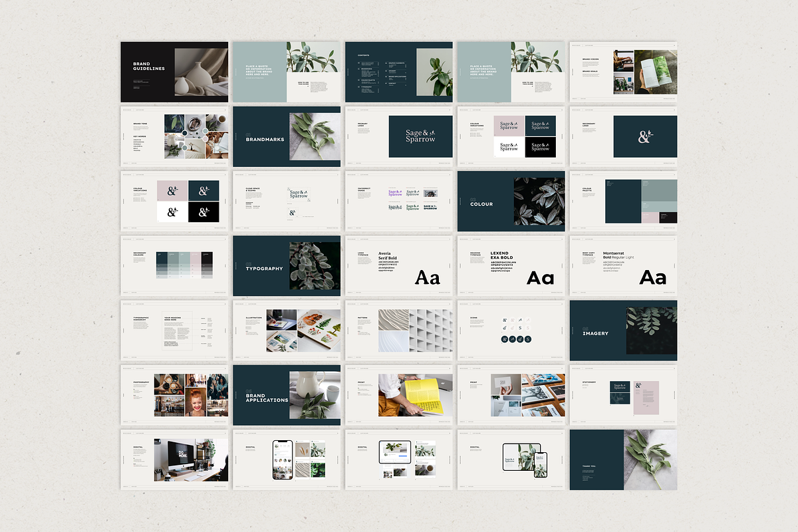Click the Brandmarks section divider slide
798x532 pixels.
pyautogui.click(x=286, y=136)
